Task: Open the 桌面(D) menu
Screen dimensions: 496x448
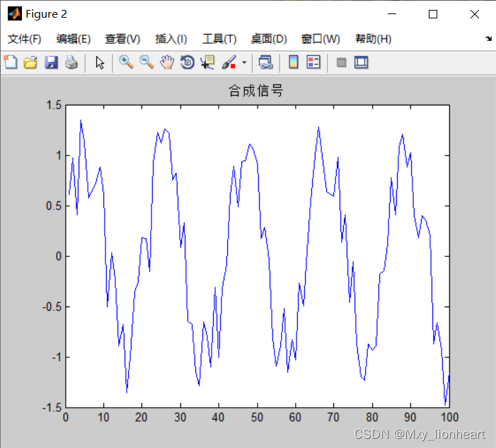Action: tap(269, 39)
